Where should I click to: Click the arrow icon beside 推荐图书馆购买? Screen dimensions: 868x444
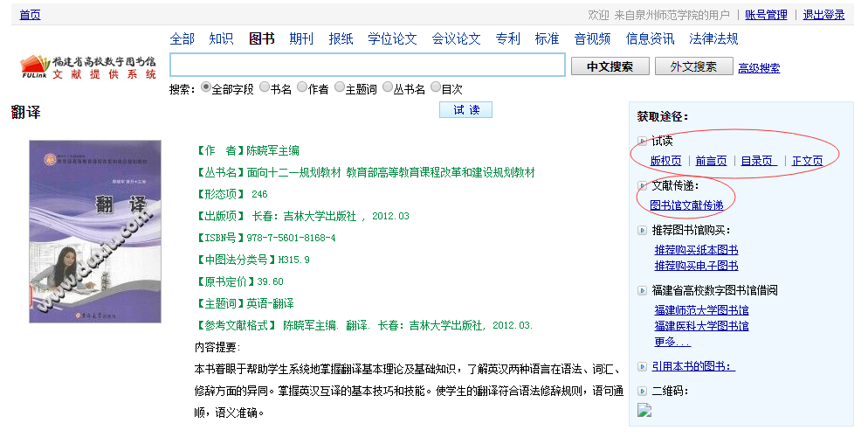point(643,231)
